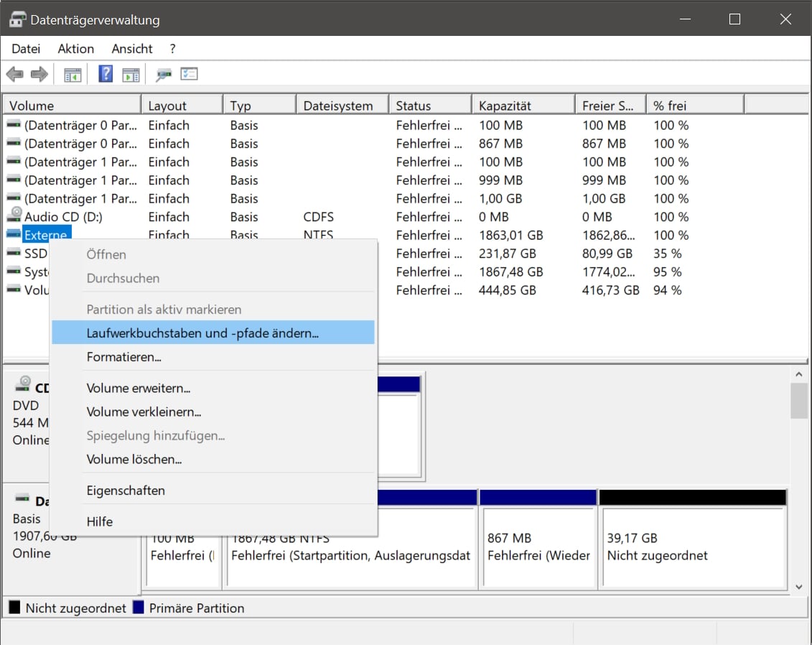
Task: Sort by the % frei column header
Action: pyautogui.click(x=696, y=105)
